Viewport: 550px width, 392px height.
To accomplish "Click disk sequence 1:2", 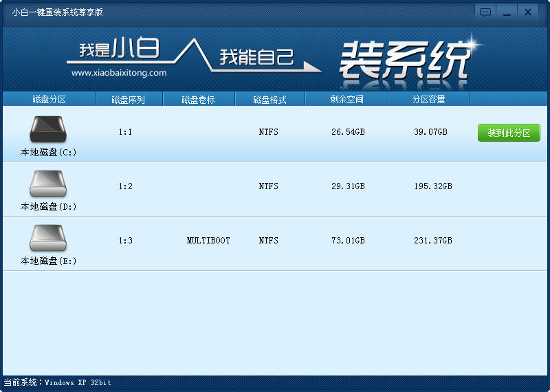I will click(125, 186).
